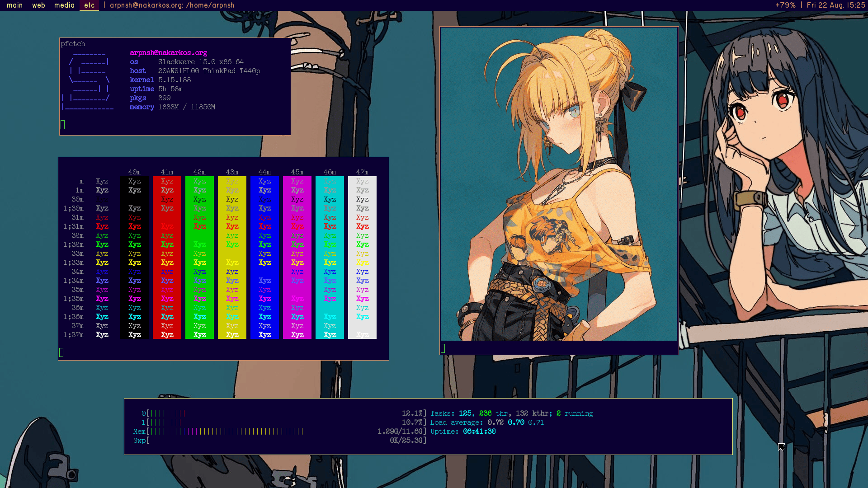Click the 34m row label
This screenshot has width=868, height=488.
(77, 272)
